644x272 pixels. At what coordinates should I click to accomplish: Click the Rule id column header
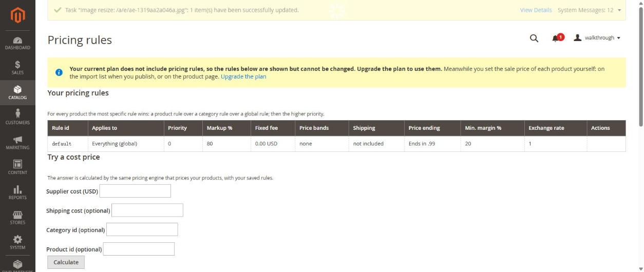click(x=68, y=128)
